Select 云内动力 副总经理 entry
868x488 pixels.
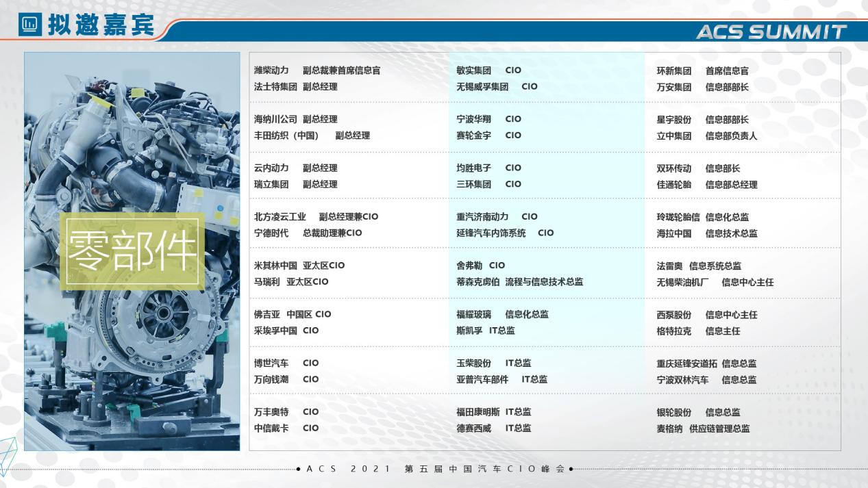pyautogui.click(x=296, y=168)
